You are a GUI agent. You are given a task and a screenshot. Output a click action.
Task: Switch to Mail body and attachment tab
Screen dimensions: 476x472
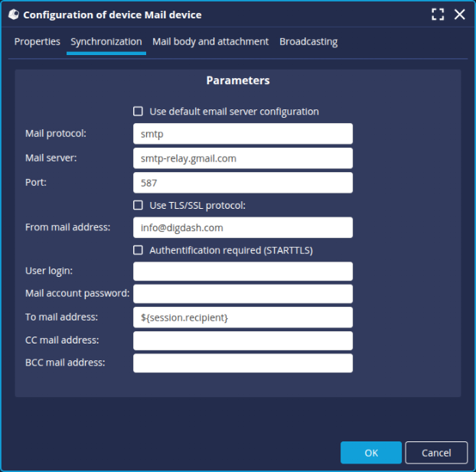[x=210, y=42]
